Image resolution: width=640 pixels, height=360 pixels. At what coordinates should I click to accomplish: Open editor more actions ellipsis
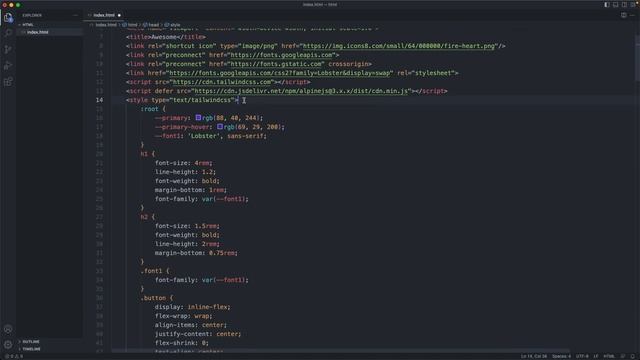[x=632, y=15]
